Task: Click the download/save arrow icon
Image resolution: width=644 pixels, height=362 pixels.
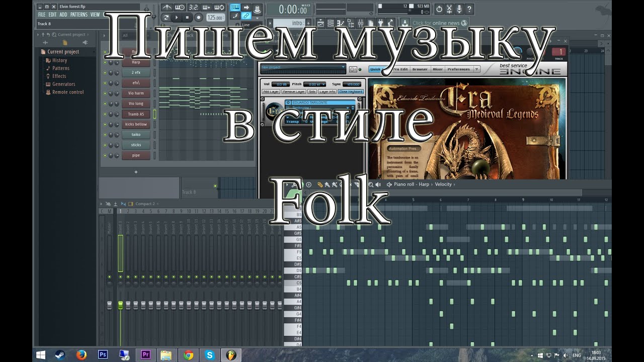Action: click(x=405, y=23)
